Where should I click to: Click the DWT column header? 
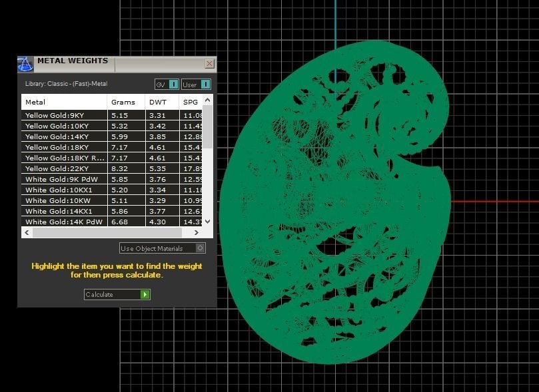coord(162,102)
